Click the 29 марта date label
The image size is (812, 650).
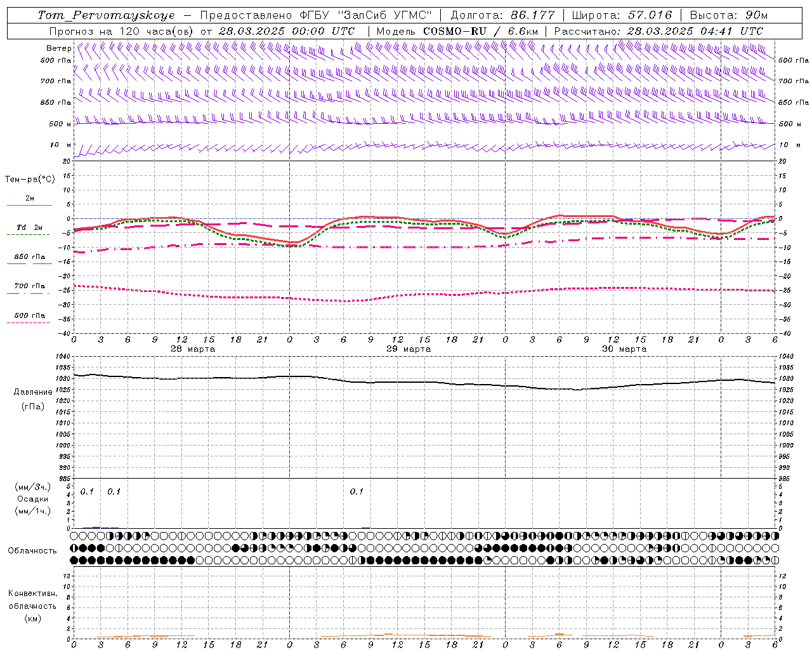click(409, 348)
